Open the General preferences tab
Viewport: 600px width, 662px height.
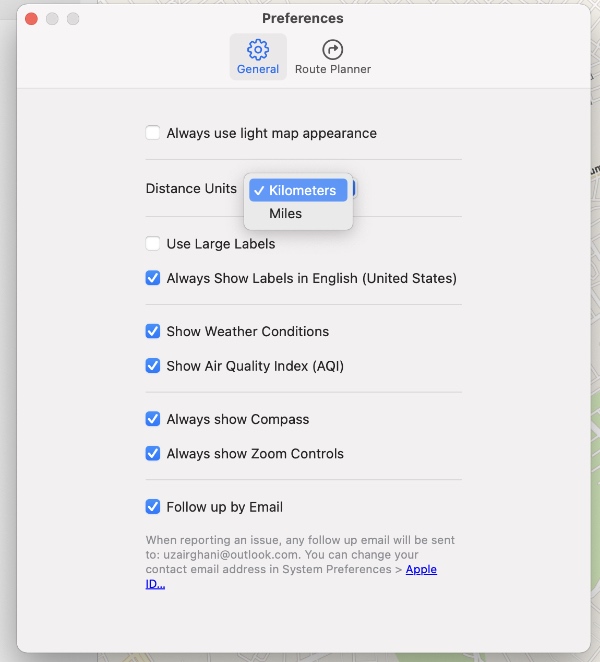click(258, 57)
